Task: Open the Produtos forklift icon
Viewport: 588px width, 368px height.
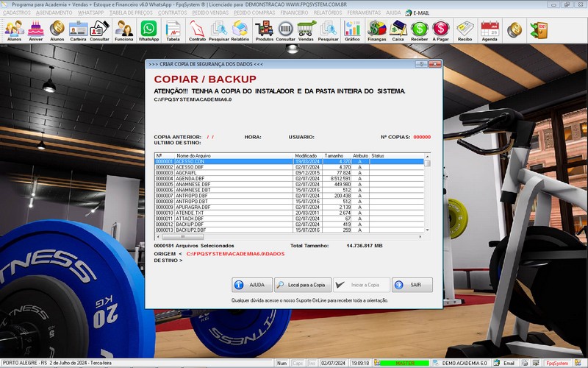Action: [265, 30]
